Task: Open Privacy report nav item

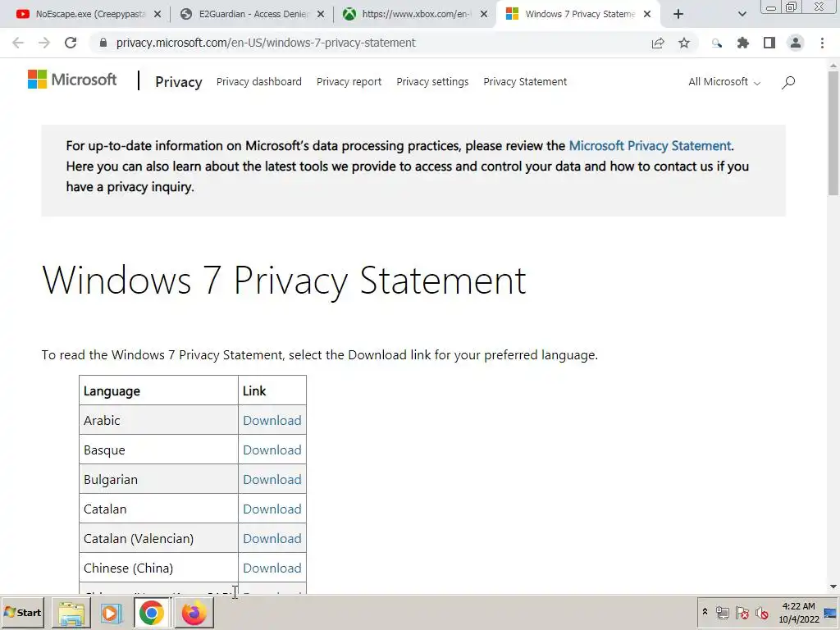Action: tap(349, 82)
